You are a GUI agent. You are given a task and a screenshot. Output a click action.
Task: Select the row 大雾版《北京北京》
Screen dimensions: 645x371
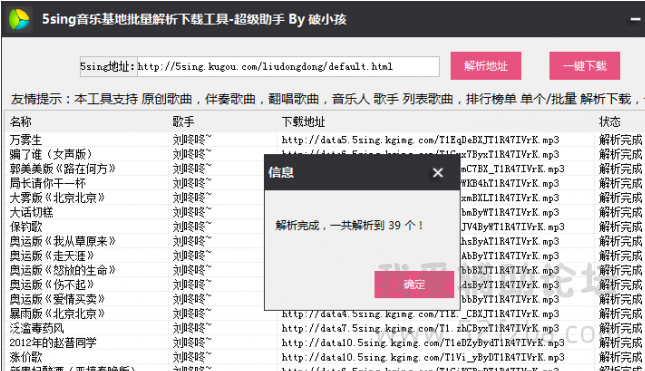tap(322, 198)
